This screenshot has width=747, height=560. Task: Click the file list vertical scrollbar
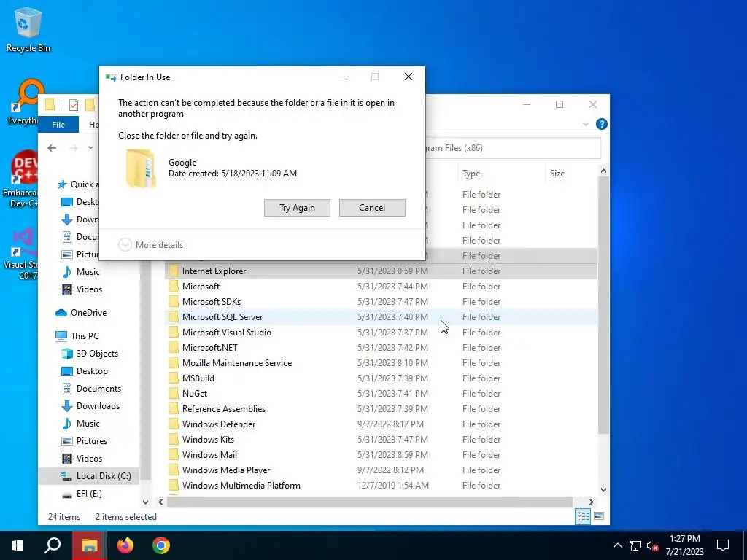(x=603, y=305)
